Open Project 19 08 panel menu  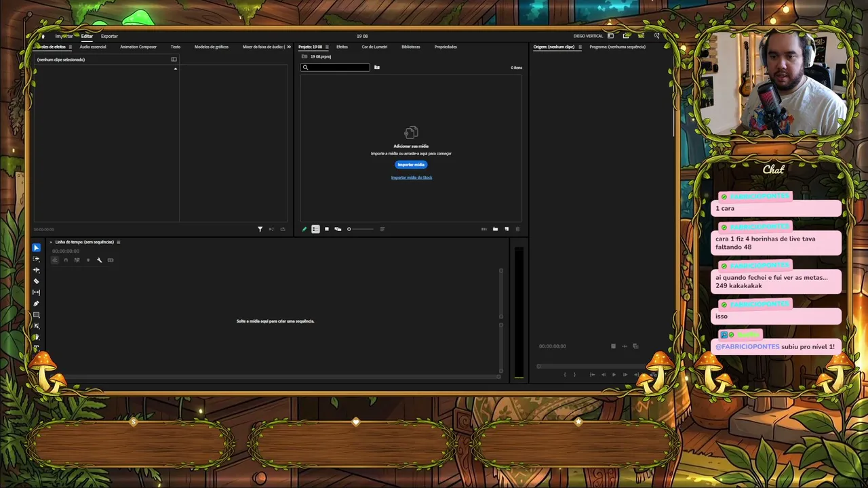click(327, 47)
